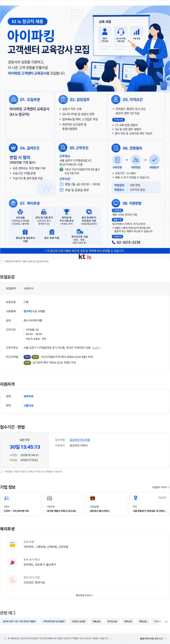
Task: Click the 고졸이상 text
Action: [29, 406]
